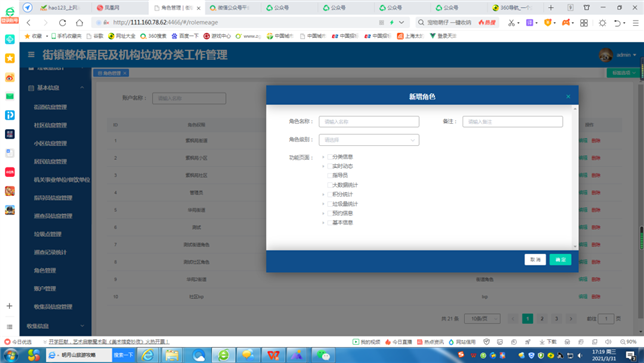This screenshot has width=644, height=363.
Task: Expand the 基本信息 tree node arrow in the dialog
Action: click(x=323, y=223)
